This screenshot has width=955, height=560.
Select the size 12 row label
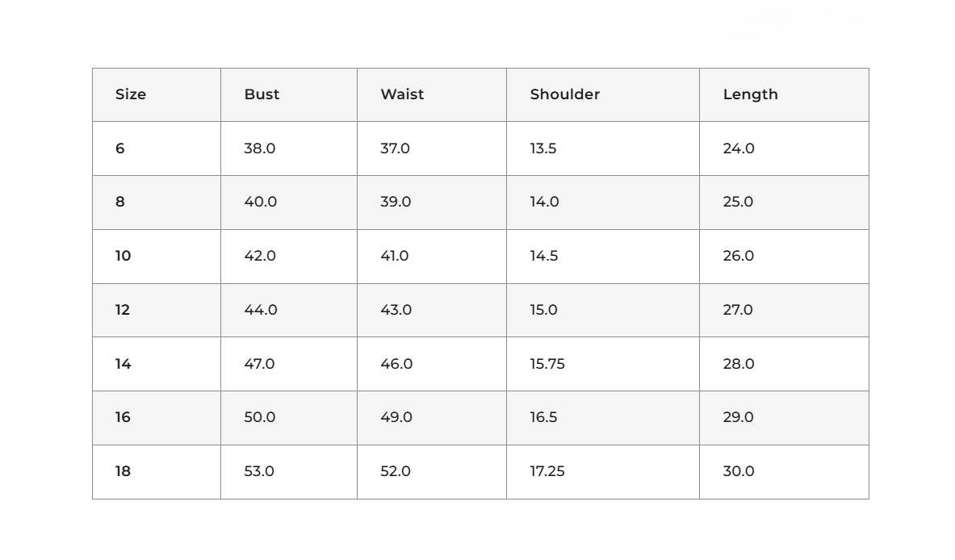pos(123,310)
